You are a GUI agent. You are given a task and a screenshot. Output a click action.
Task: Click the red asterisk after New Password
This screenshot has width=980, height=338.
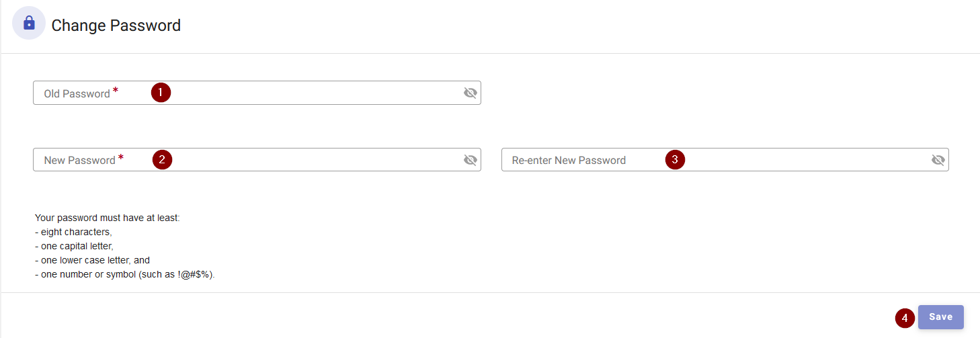tap(120, 158)
